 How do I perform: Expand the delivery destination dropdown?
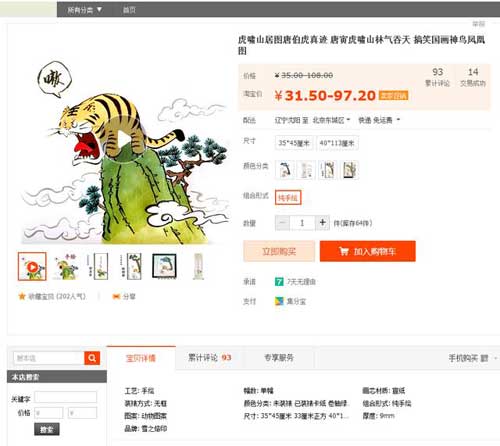tap(331, 120)
